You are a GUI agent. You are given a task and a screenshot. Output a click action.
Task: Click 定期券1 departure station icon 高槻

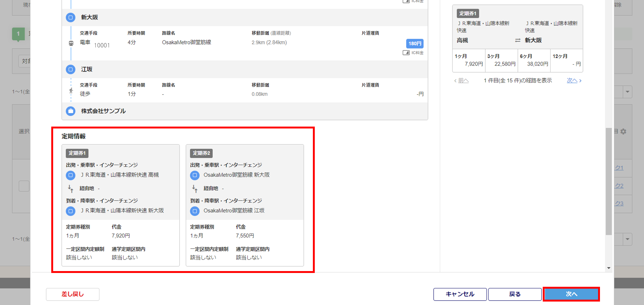tap(71, 175)
